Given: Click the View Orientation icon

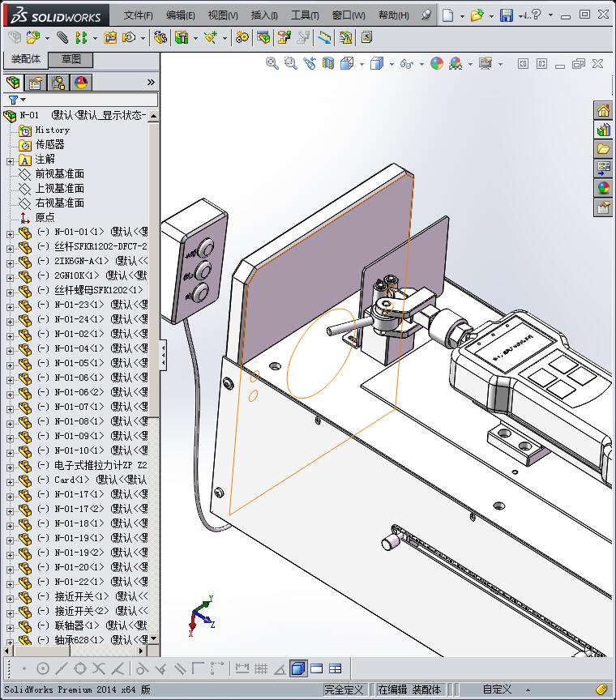Looking at the screenshot, I should coord(347,63).
